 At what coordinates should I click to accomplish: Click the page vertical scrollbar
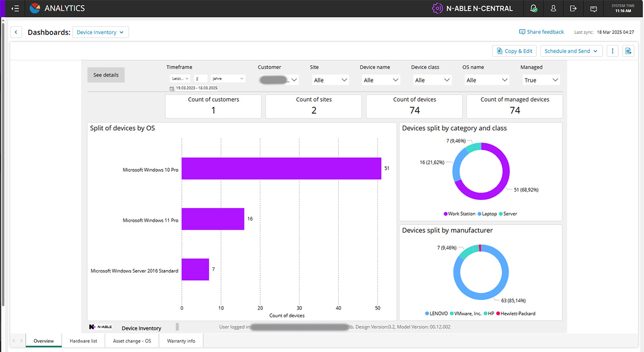(x=3, y=164)
